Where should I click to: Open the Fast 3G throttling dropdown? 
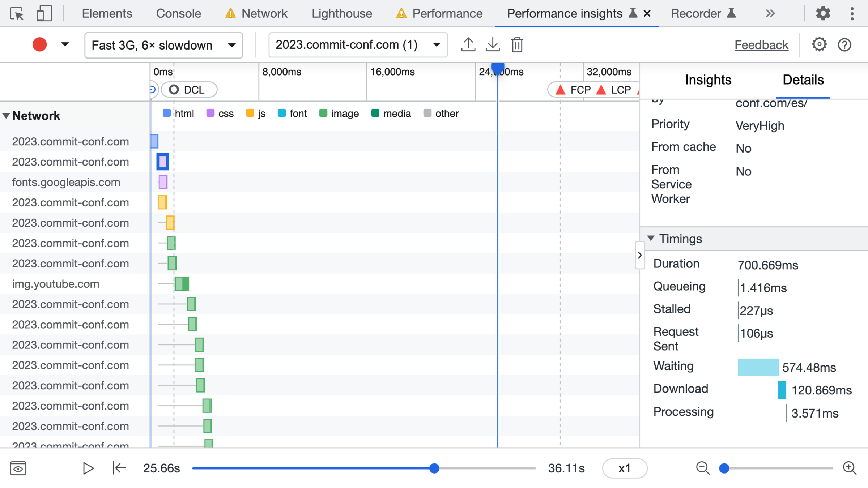(163, 45)
